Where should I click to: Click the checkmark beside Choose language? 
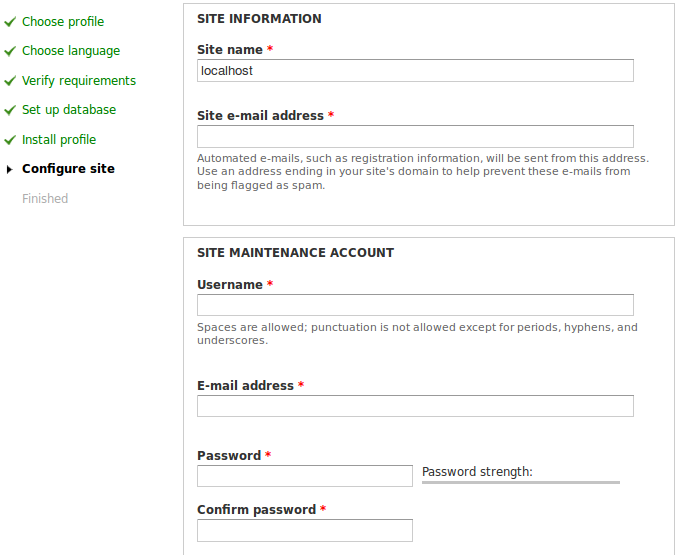10,51
